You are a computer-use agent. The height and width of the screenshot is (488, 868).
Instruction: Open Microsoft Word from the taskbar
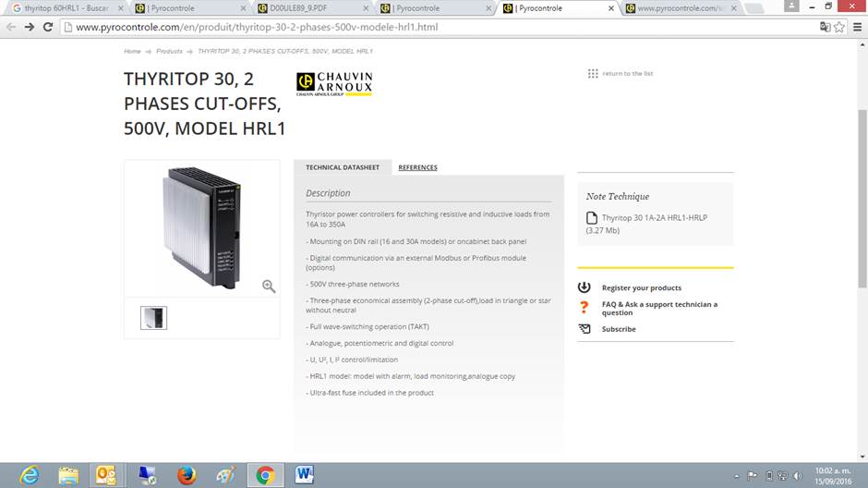[304, 475]
